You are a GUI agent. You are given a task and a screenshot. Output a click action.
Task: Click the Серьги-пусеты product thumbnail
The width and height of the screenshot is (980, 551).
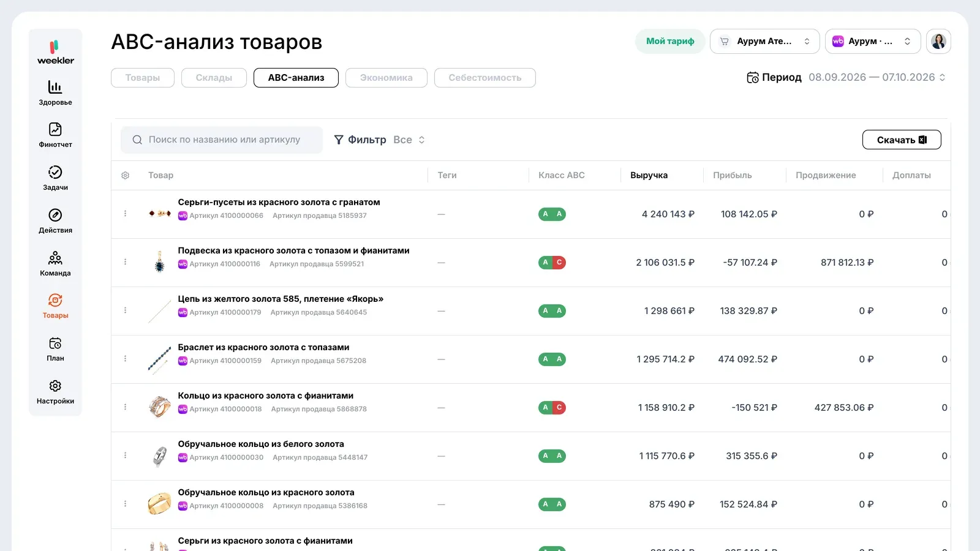(x=160, y=214)
